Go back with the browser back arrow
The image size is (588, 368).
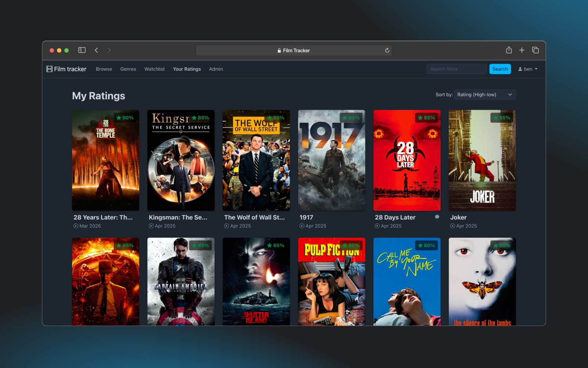[96, 50]
